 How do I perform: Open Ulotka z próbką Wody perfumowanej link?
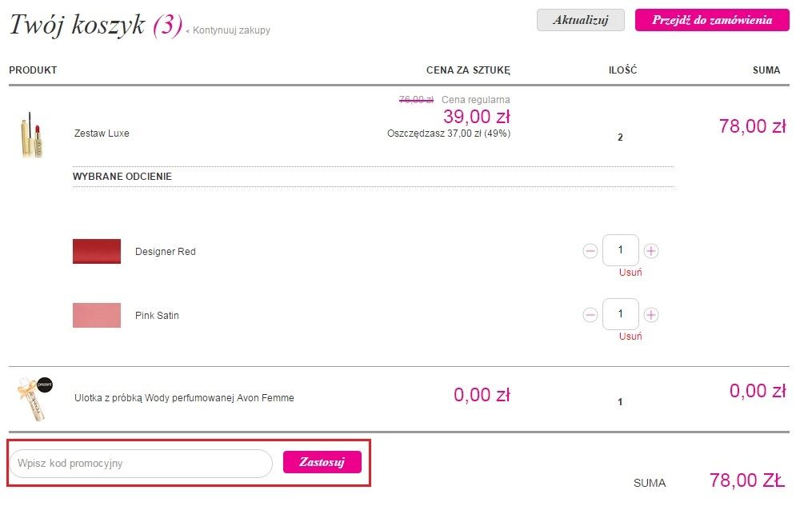tap(184, 398)
